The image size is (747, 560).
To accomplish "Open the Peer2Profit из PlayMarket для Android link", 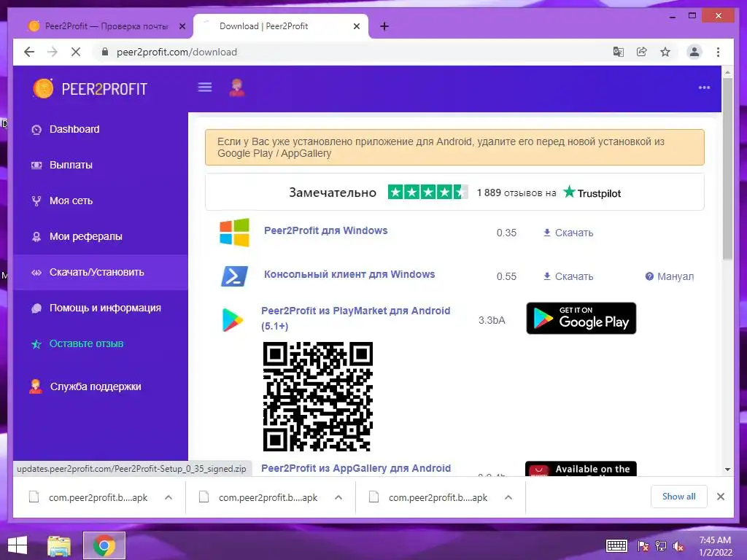I will coord(355,318).
